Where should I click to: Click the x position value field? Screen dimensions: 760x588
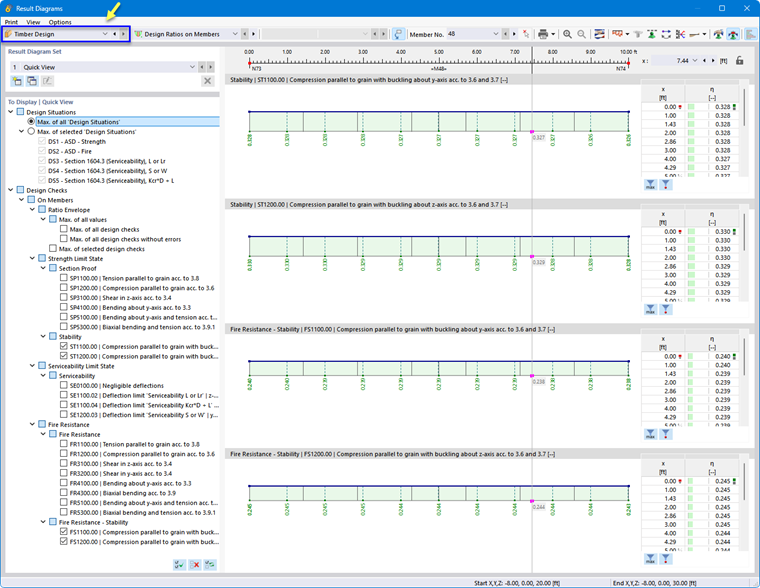pyautogui.click(x=670, y=61)
